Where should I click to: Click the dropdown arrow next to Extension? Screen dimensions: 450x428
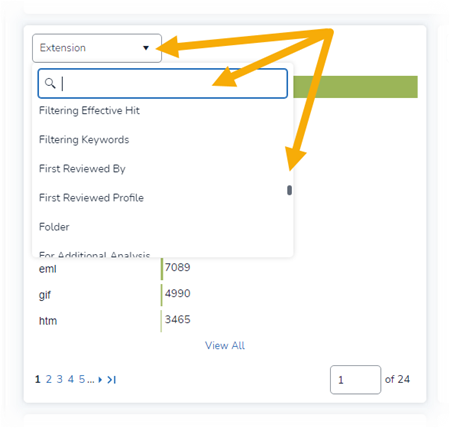[146, 48]
